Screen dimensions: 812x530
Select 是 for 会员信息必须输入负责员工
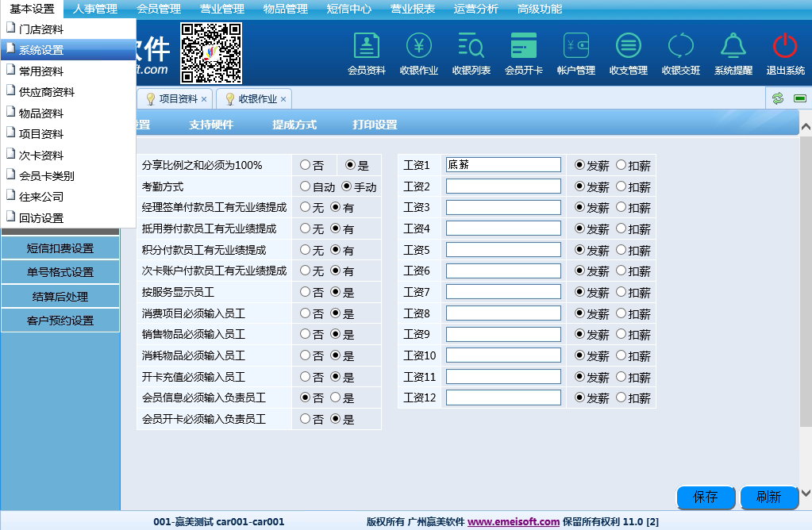335,397
